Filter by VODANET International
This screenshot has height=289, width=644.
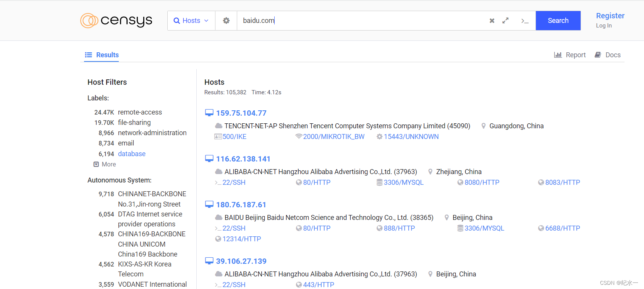point(152,284)
